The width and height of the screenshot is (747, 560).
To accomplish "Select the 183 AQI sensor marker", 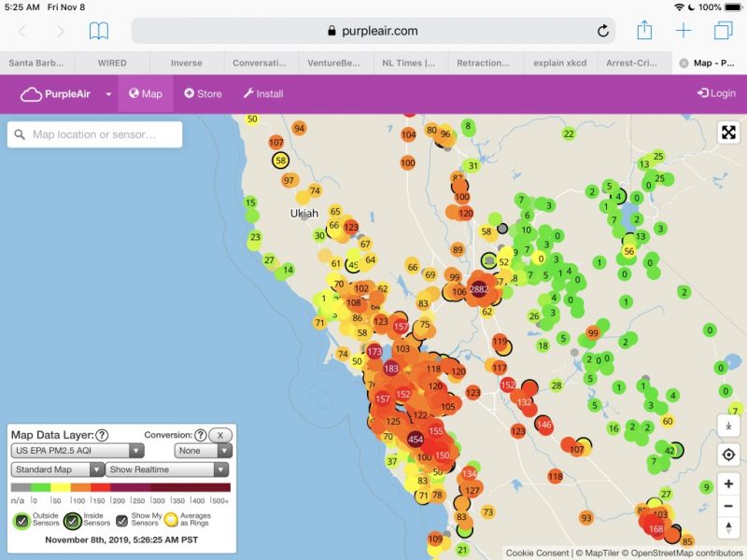I will 391,369.
